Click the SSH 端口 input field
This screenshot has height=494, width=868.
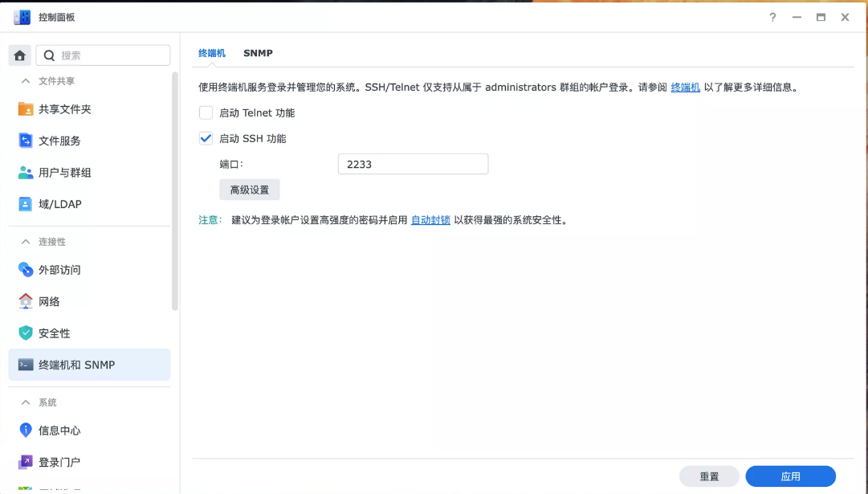point(413,164)
